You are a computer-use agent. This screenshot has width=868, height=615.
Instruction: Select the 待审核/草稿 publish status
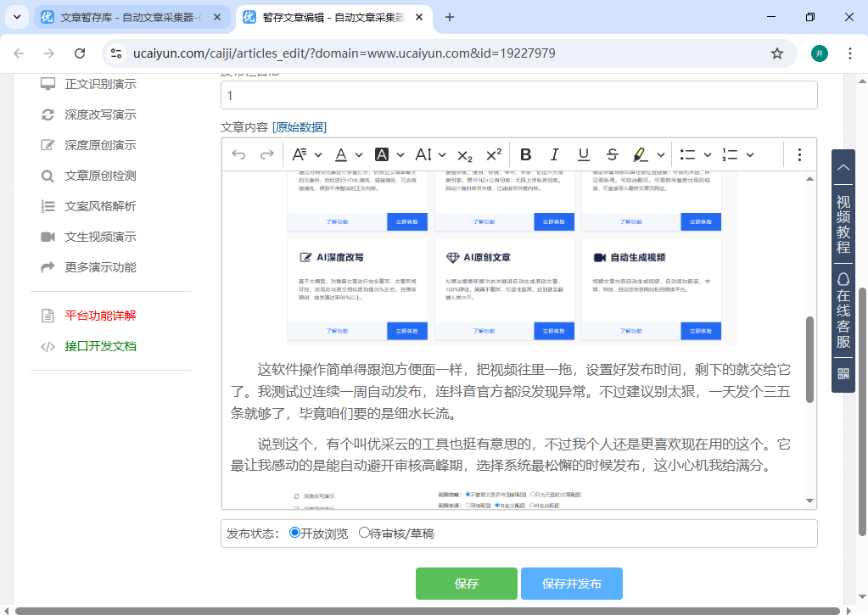coord(364,534)
